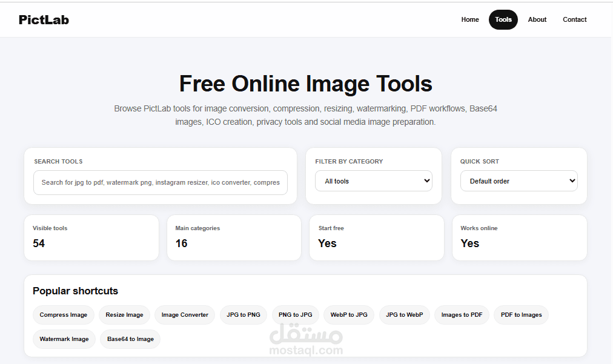Image resolution: width=613 pixels, height=364 pixels.
Task: Click the Compress Image shortcut
Action: [64, 315]
